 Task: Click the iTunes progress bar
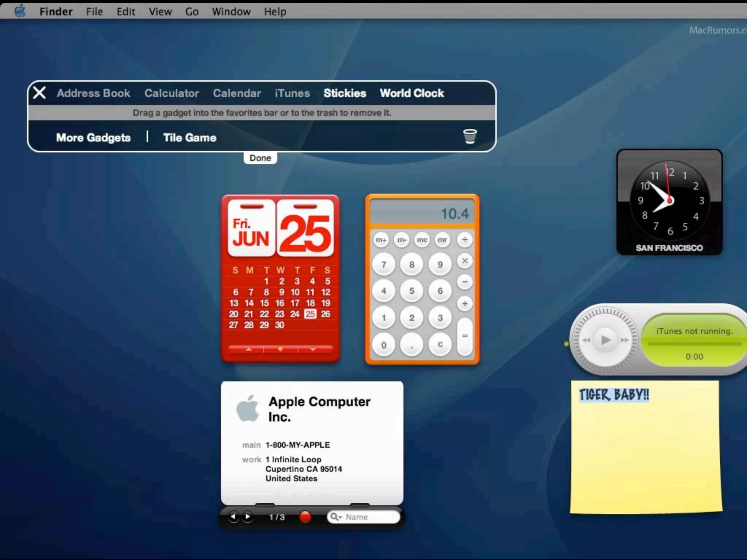[694, 343]
